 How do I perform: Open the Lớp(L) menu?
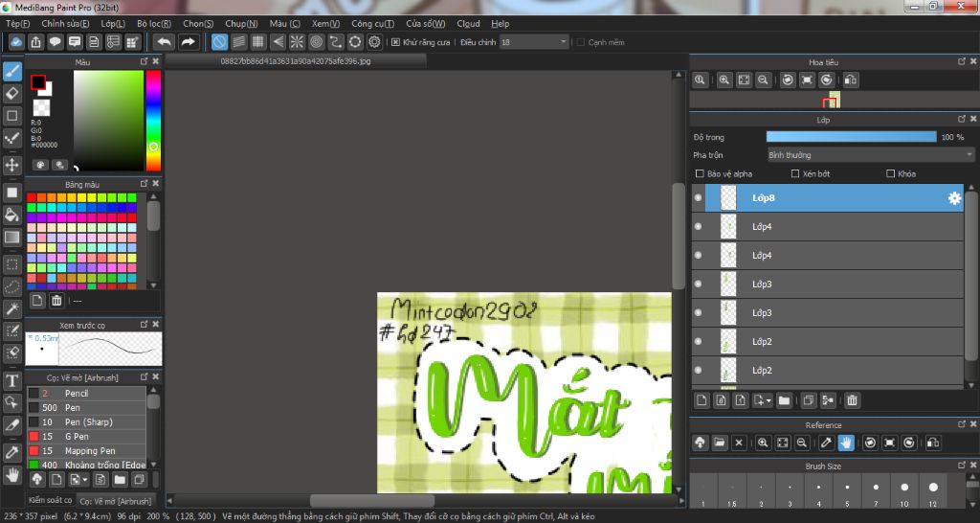pos(113,24)
